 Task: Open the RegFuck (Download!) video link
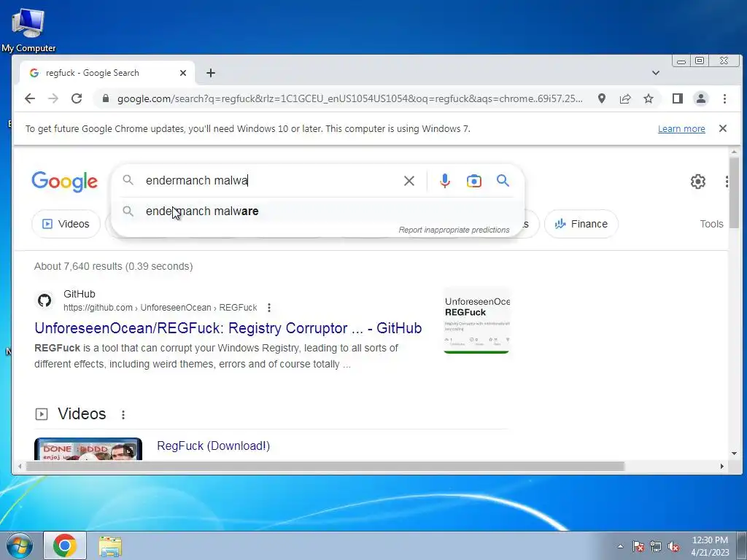214,446
